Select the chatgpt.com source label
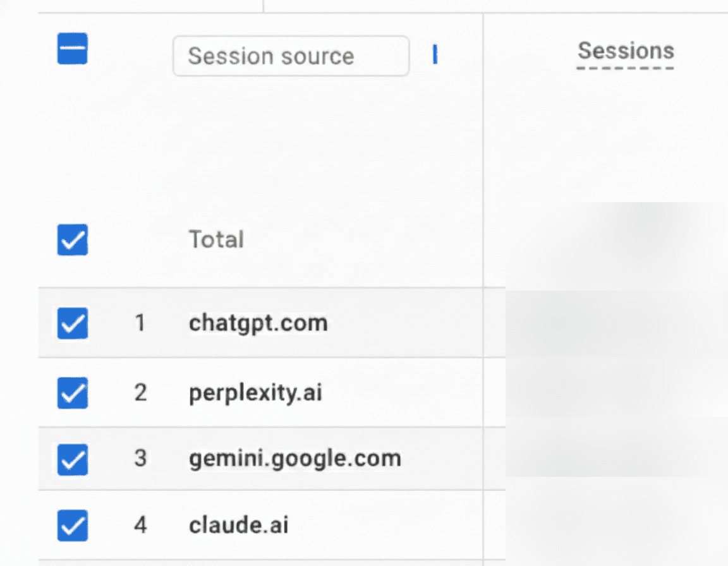The width and height of the screenshot is (728, 566). [258, 323]
